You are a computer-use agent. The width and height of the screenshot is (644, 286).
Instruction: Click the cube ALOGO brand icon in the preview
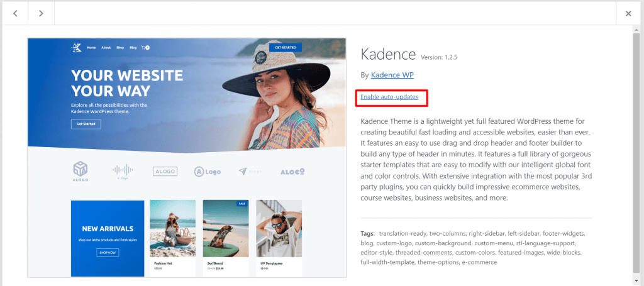pyautogui.click(x=80, y=171)
